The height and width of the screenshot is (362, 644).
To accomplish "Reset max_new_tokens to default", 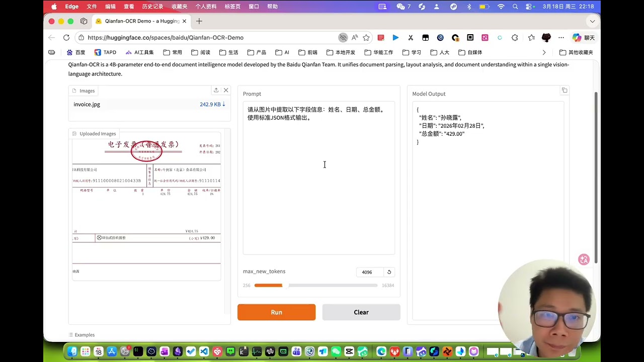I will pyautogui.click(x=389, y=272).
